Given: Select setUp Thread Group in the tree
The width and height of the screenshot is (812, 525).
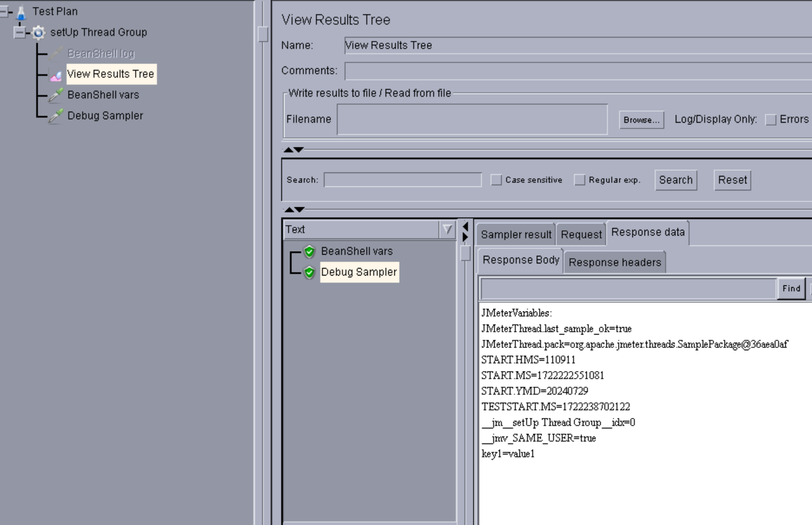Looking at the screenshot, I should pyautogui.click(x=98, y=32).
